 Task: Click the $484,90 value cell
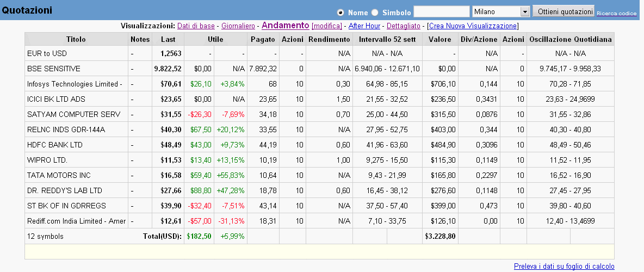pyautogui.click(x=443, y=145)
